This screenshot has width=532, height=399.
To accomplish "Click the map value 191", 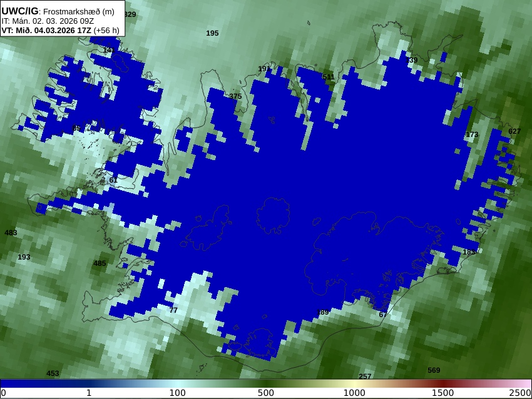I will (x=264, y=69).
